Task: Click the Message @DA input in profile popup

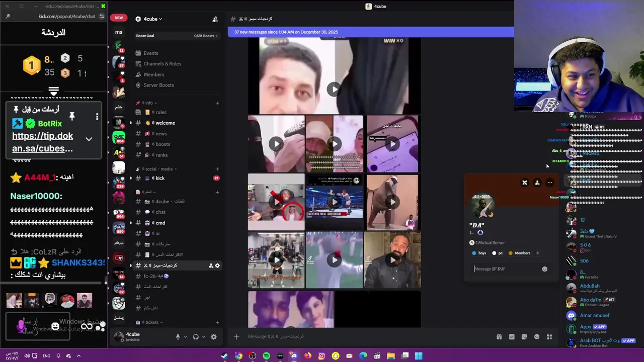Action: [x=506, y=269]
